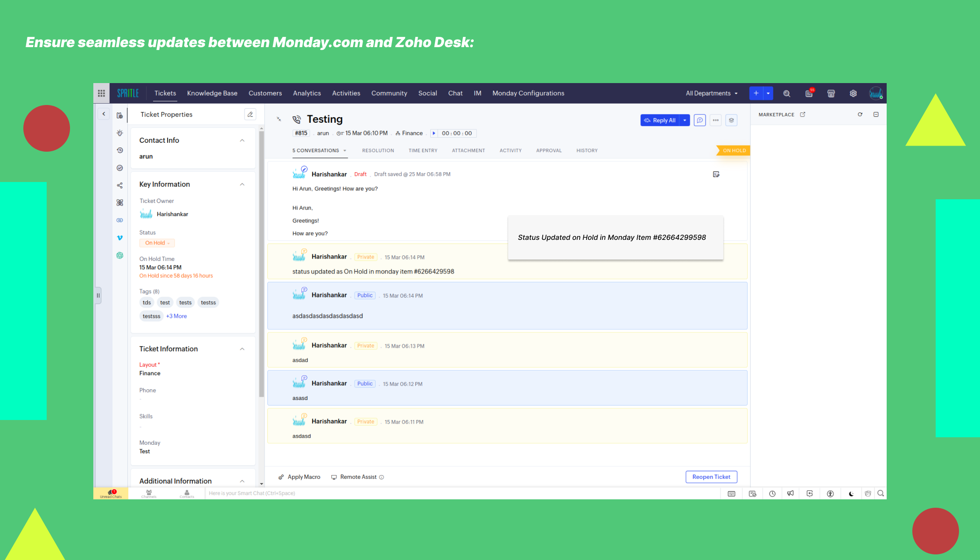Image resolution: width=980 pixels, height=560 pixels.
Task: Open Monday Configurations tab
Action: (528, 93)
